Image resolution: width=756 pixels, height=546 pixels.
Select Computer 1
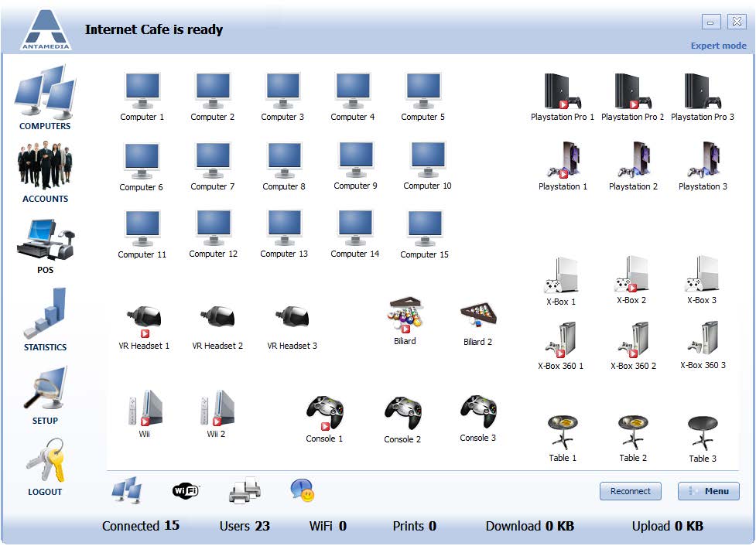pos(142,97)
